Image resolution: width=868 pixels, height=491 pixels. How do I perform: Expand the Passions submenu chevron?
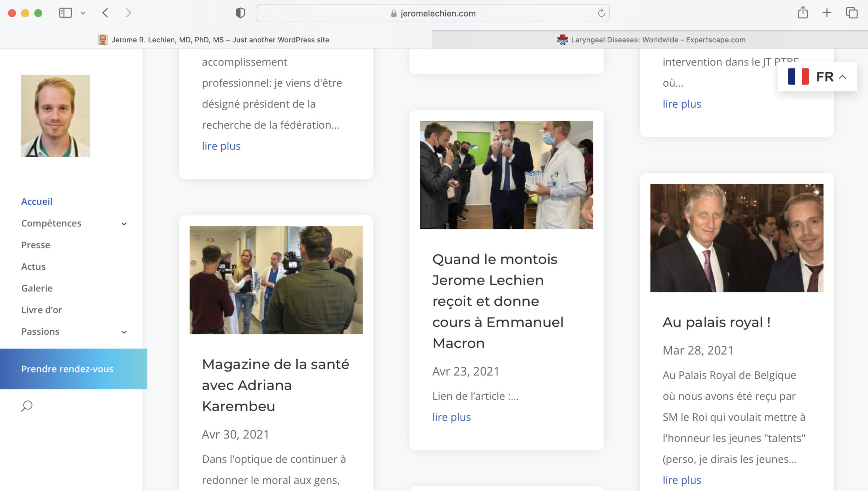coord(124,332)
